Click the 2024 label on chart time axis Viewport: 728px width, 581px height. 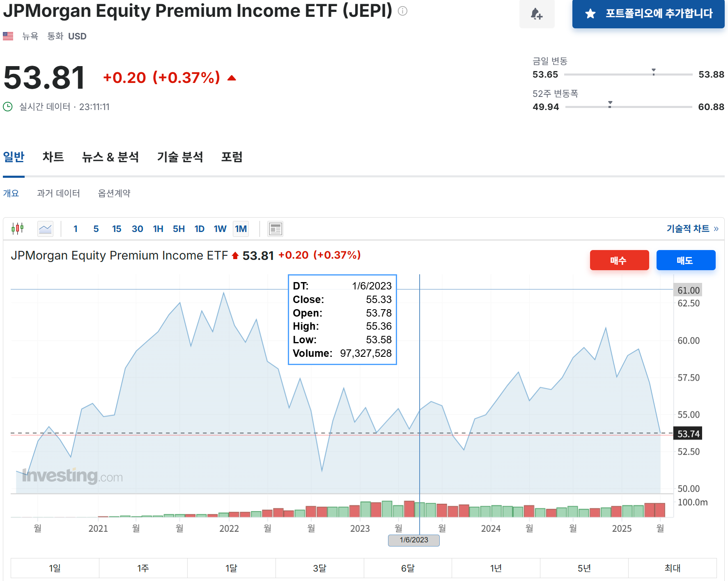(491, 528)
